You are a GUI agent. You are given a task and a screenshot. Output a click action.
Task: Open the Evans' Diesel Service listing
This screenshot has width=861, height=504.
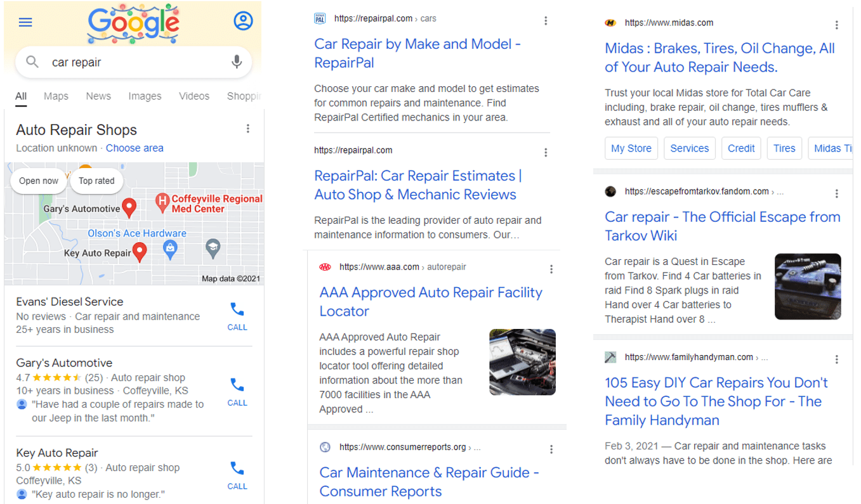pyautogui.click(x=70, y=302)
